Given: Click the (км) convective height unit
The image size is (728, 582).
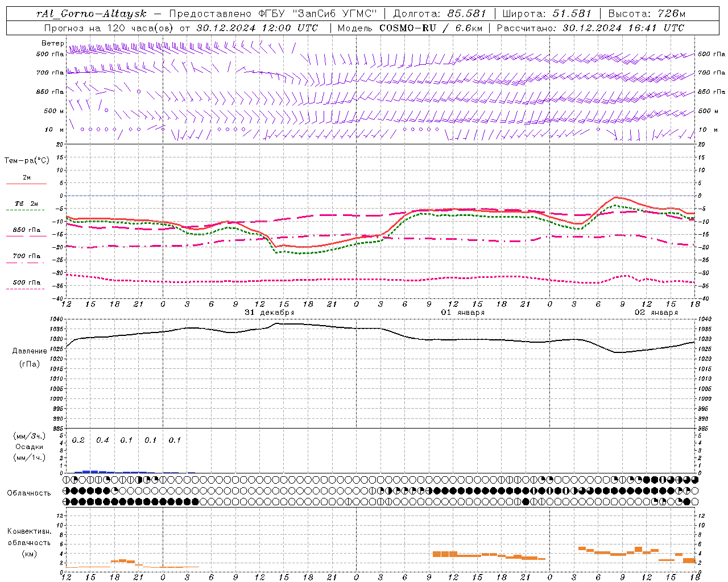Looking at the screenshot, I should point(29,554).
